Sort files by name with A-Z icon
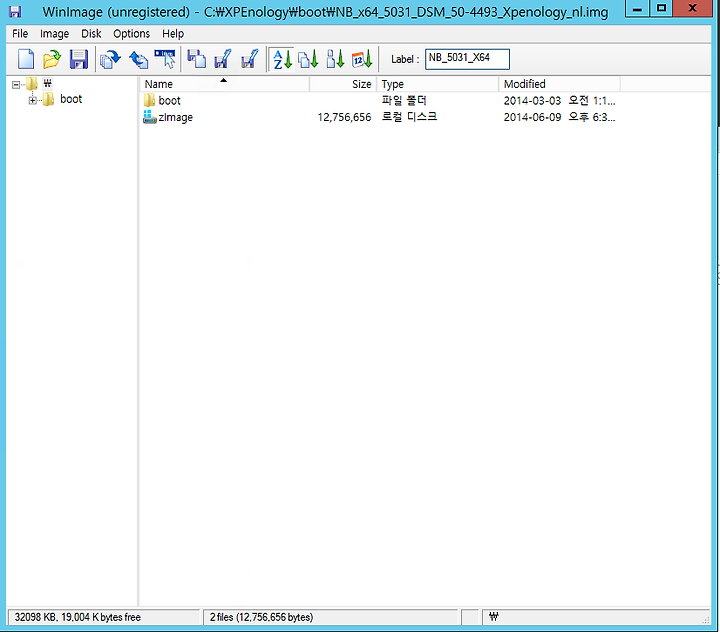Screen dimensions: 720x632 click(282, 59)
